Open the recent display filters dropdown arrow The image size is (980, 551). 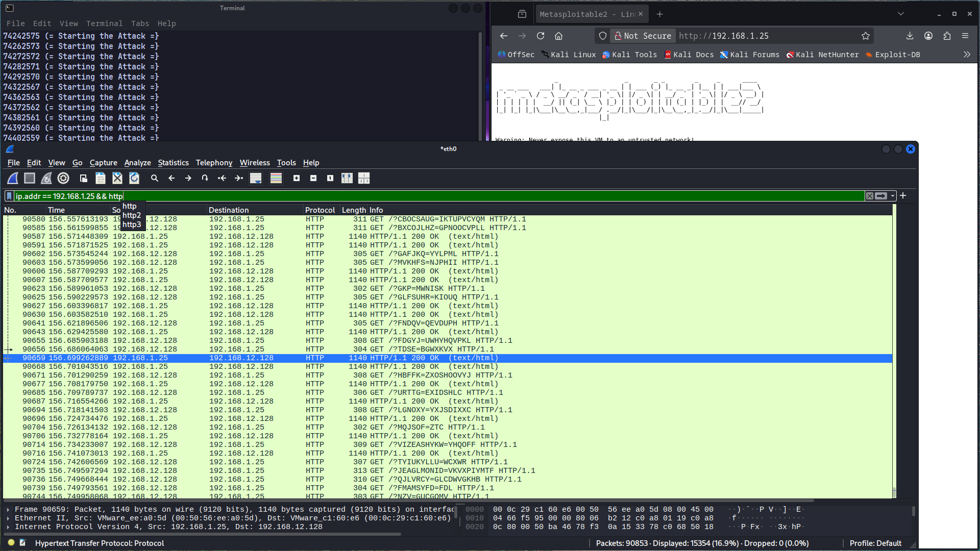pos(893,196)
